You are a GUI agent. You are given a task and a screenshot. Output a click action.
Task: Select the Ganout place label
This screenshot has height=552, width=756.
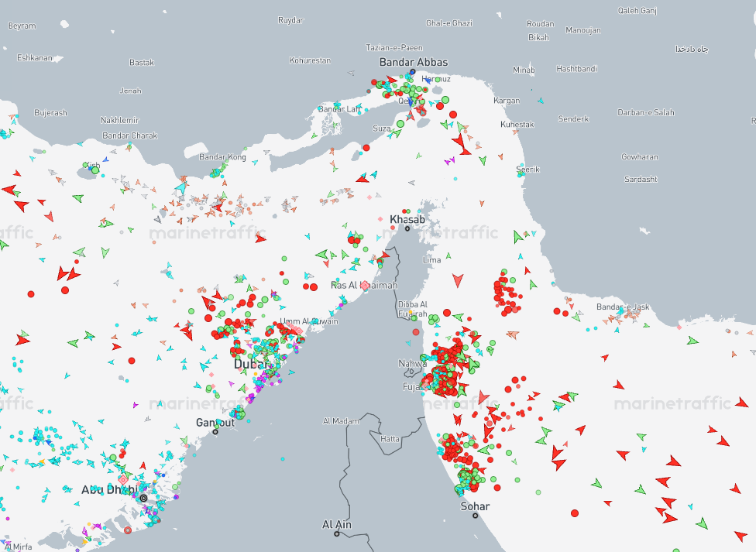coord(215,422)
